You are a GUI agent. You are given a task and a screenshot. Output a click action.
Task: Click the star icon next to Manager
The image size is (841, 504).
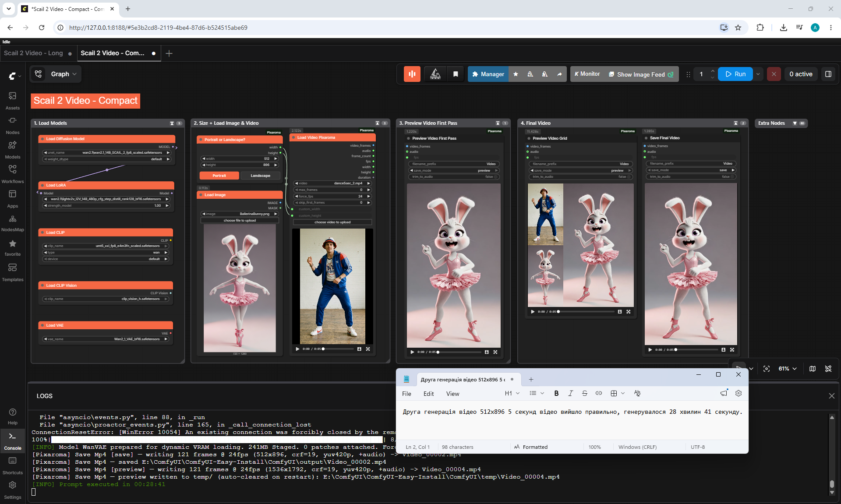516,74
